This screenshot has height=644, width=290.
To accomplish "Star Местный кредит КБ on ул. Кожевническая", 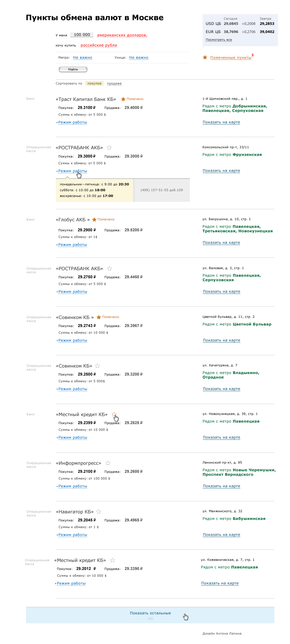I will coord(113,561).
